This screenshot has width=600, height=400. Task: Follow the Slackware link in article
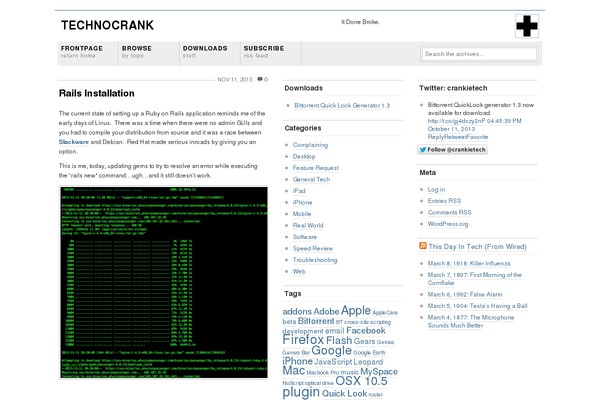click(x=73, y=142)
